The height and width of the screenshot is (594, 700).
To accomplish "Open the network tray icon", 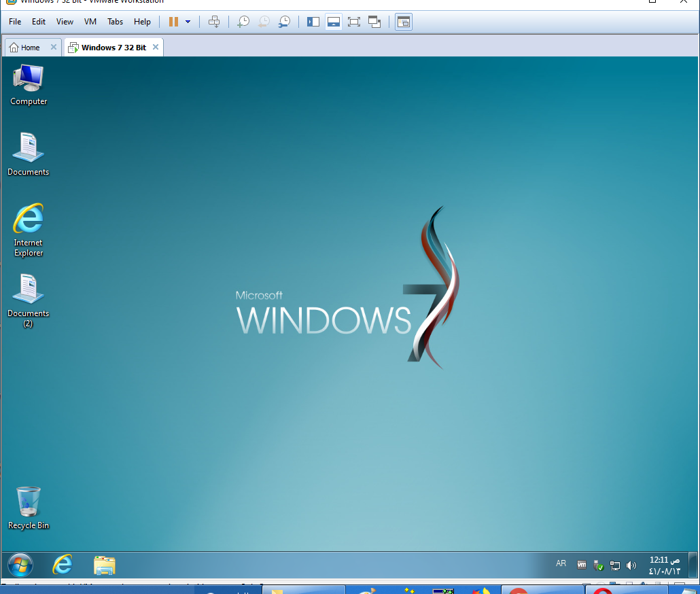I will click(x=615, y=565).
